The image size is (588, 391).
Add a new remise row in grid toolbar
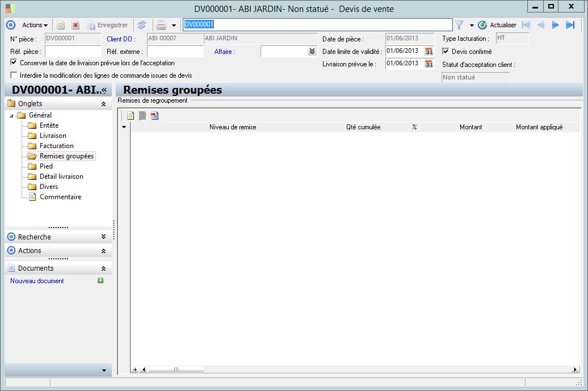131,116
